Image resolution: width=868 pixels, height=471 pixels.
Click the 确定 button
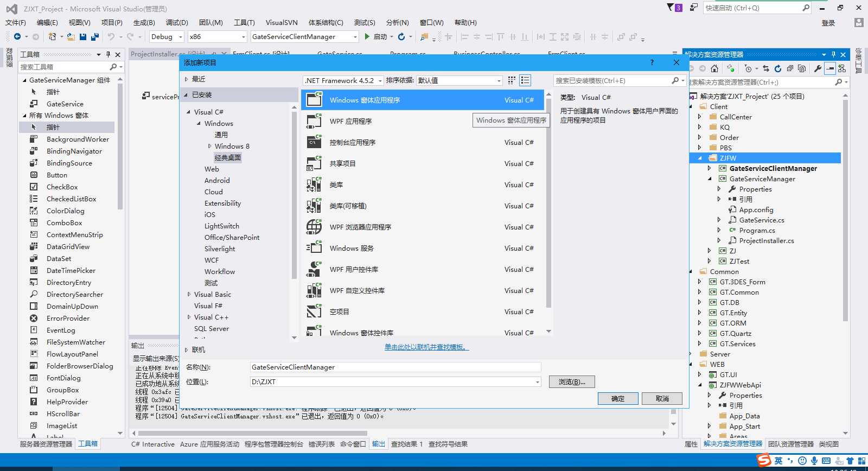618,398
